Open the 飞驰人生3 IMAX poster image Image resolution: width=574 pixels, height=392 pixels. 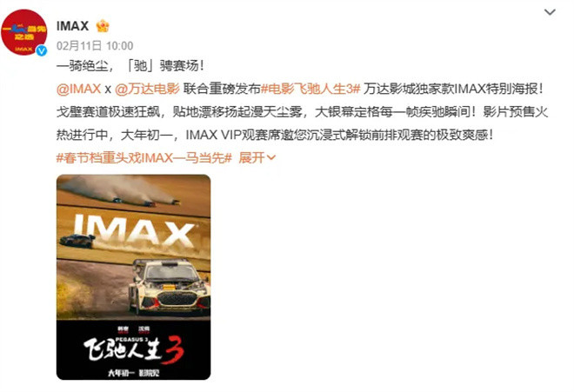pyautogui.click(x=134, y=277)
